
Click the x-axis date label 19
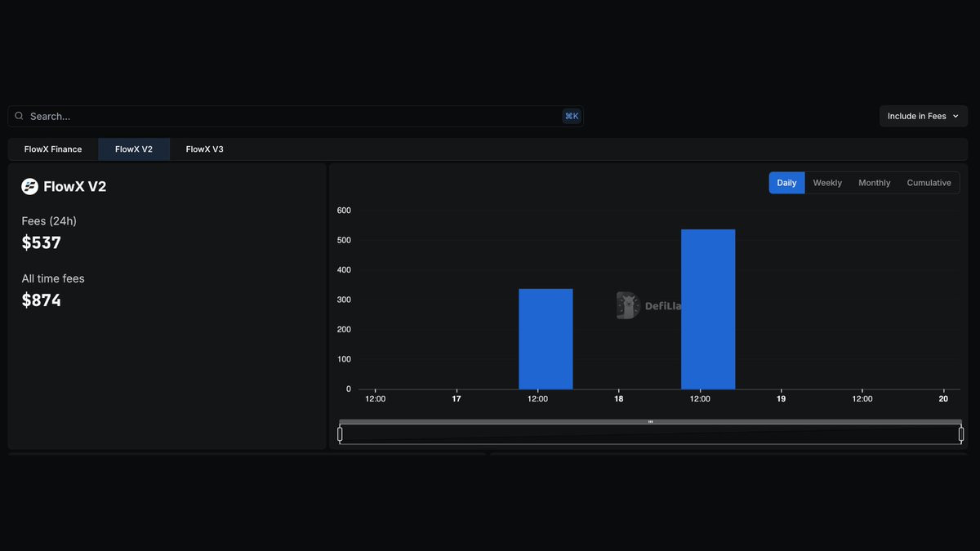pyautogui.click(x=782, y=399)
